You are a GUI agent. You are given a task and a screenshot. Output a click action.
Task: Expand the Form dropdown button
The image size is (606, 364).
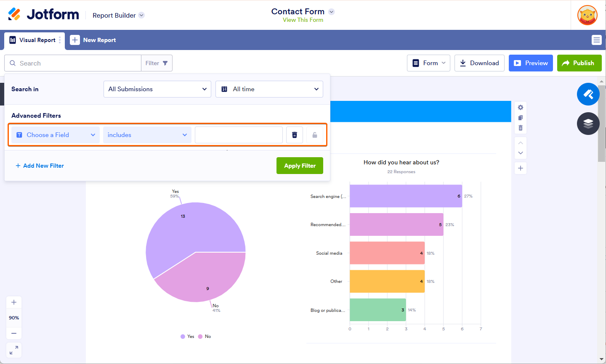(428, 63)
